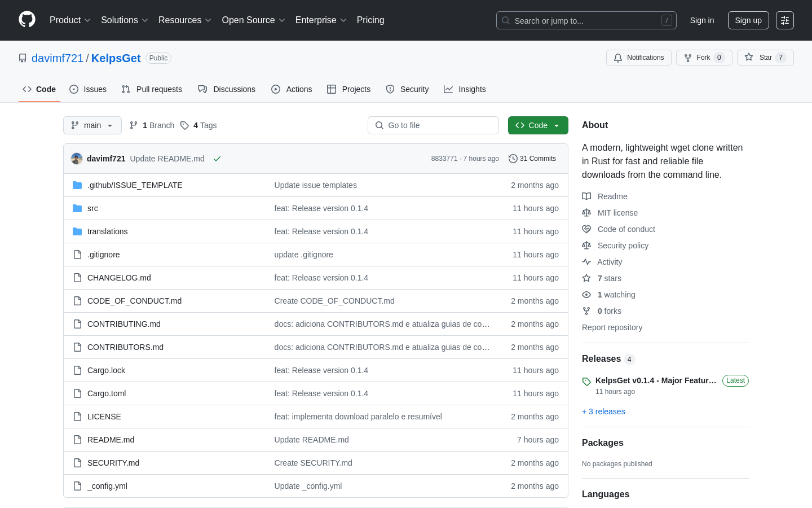Click the tag icon next to 4 Tags
Screen dimensions: 812x508
pos(184,125)
